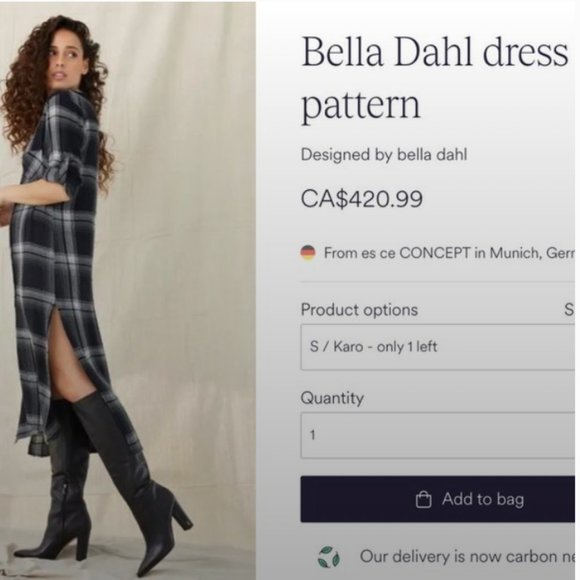Click the Quantity input field
Screen dimensions: 580x580
pos(438,435)
